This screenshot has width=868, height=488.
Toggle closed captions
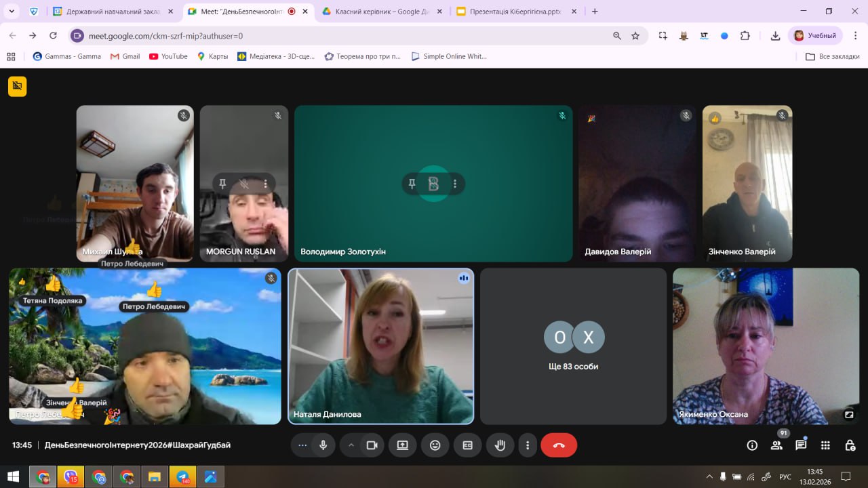click(468, 445)
